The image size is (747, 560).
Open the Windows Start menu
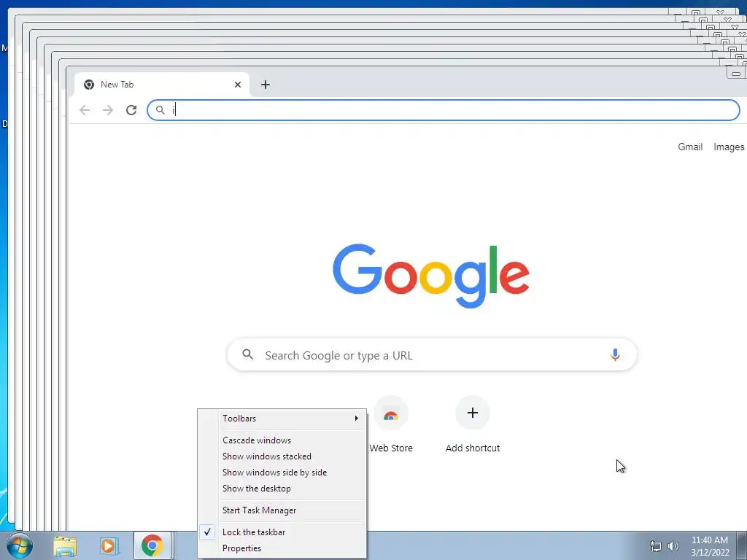click(x=20, y=545)
